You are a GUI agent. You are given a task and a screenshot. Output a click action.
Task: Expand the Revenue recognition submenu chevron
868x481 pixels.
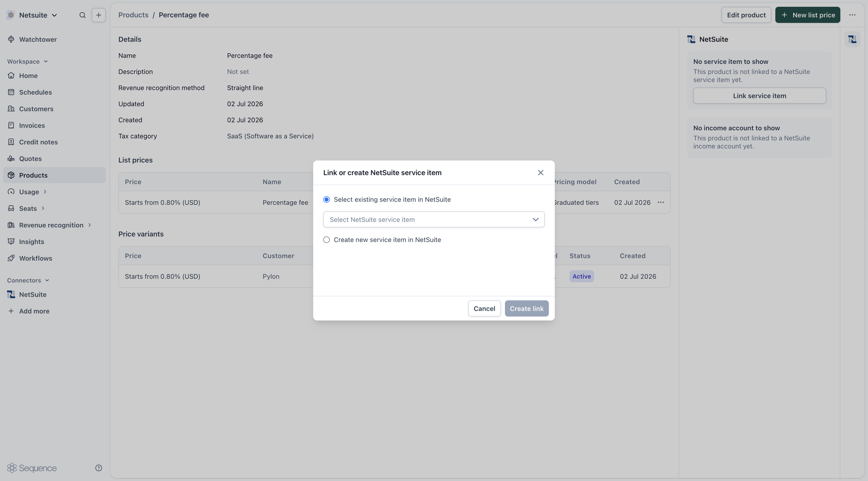point(89,225)
